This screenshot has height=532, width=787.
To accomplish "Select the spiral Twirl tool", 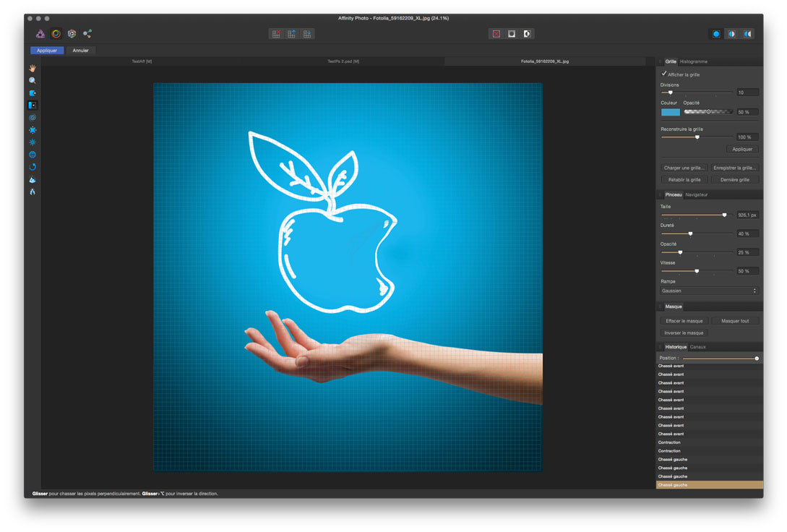I will pyautogui.click(x=33, y=117).
